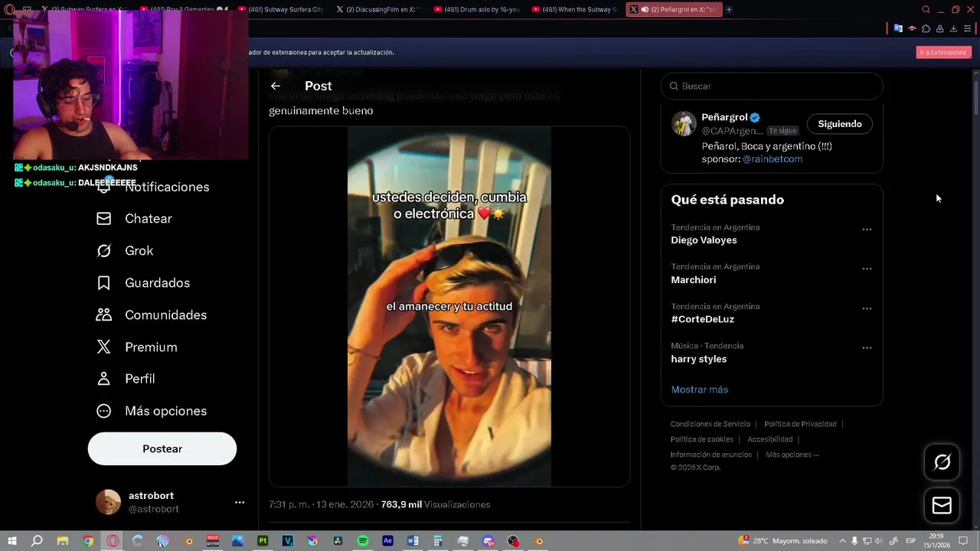Open weather widget showing 28°C
This screenshot has width=980, height=551.
[x=782, y=541]
